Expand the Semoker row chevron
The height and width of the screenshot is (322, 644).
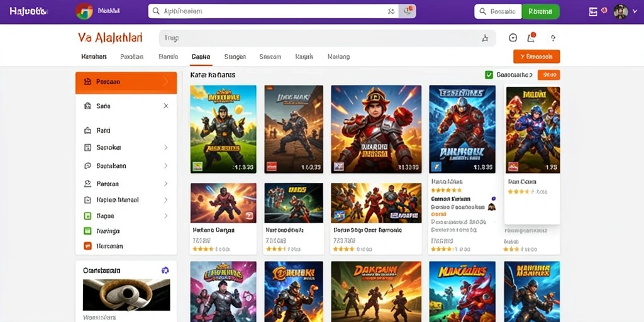pyautogui.click(x=166, y=147)
